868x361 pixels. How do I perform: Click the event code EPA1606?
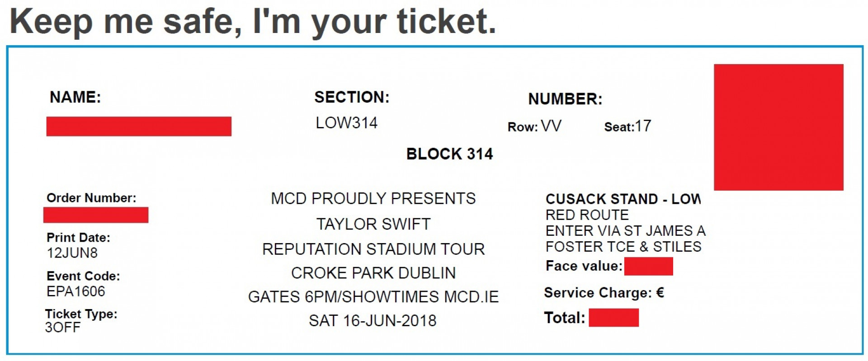coord(75,291)
